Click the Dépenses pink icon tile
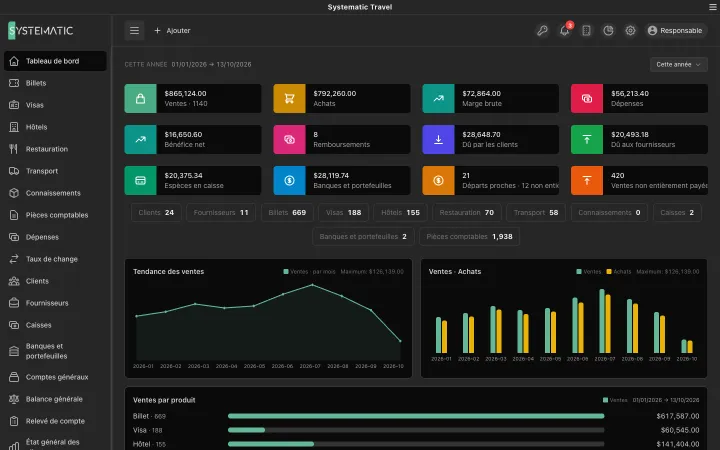 (x=587, y=98)
